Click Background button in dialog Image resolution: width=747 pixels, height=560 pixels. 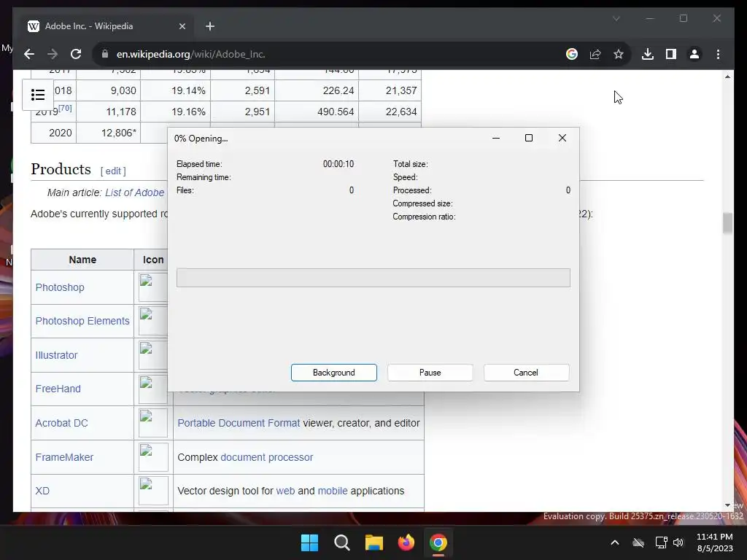(334, 373)
